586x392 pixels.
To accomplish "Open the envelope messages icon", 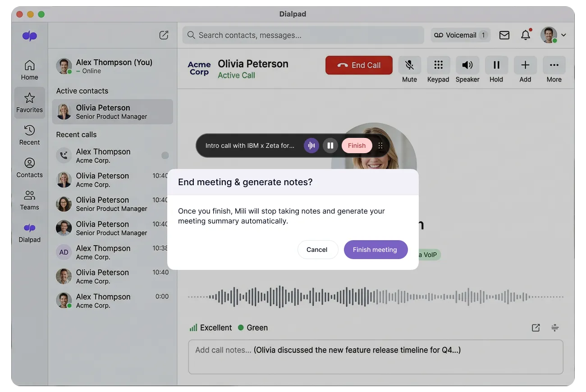I will (x=504, y=35).
